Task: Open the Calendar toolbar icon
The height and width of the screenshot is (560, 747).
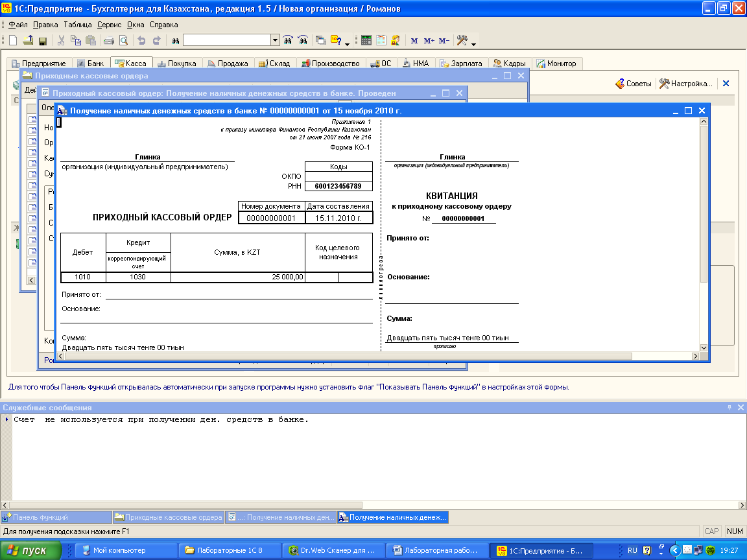Action: coord(381,40)
